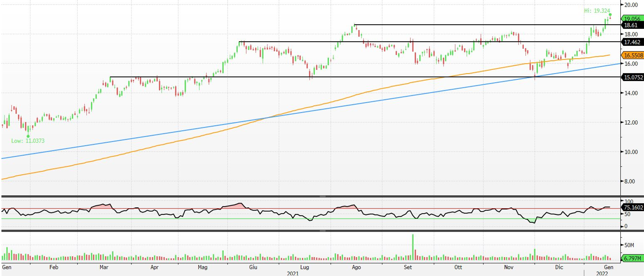Select the 18.61 resistance level label

click(632, 25)
